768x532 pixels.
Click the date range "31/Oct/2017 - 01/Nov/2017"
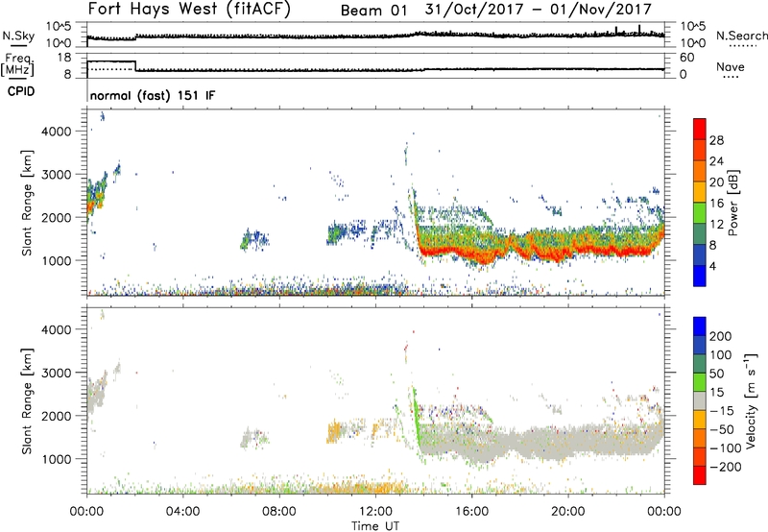pos(539,10)
